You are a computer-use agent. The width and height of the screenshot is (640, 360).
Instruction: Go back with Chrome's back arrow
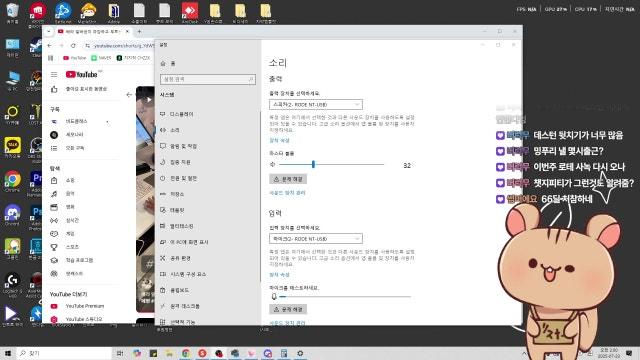click(x=50, y=46)
